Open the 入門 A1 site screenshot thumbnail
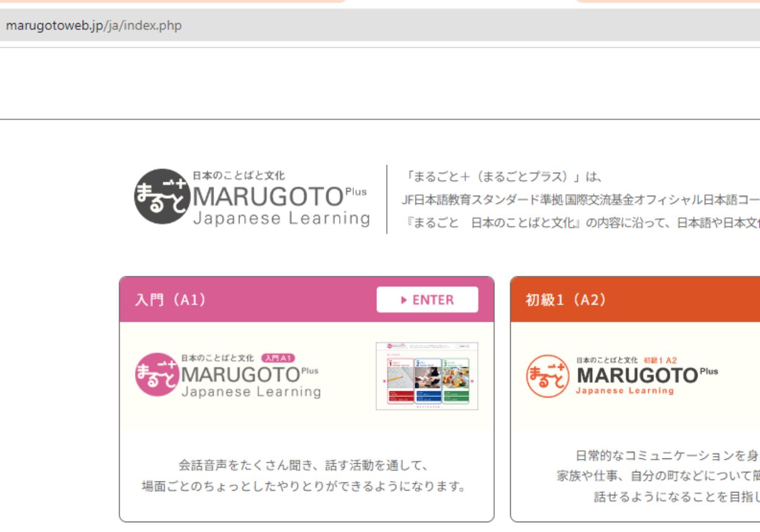This screenshot has width=760, height=532. tap(427, 376)
